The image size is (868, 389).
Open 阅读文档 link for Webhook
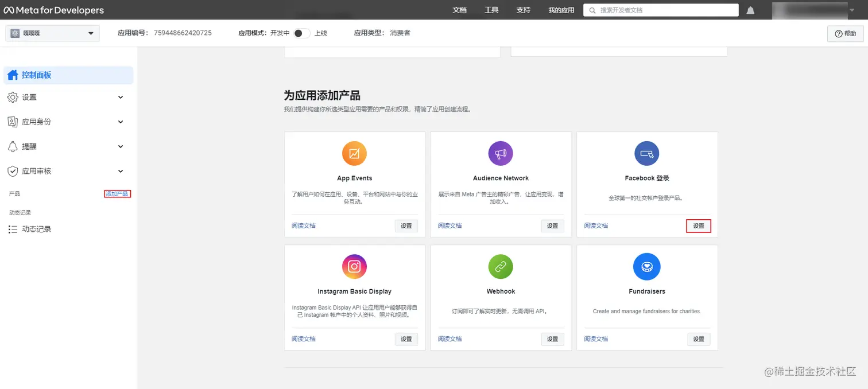450,339
